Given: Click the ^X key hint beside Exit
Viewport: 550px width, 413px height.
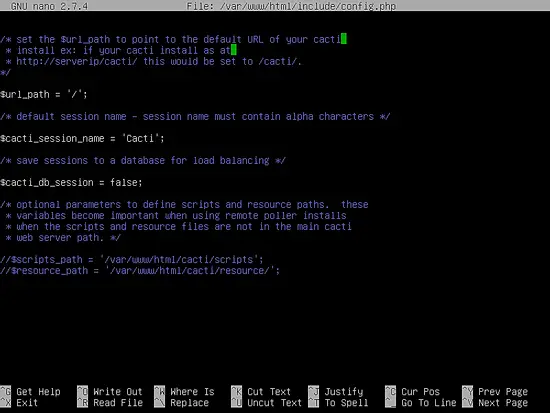Looking at the screenshot, I should [x=6, y=402].
